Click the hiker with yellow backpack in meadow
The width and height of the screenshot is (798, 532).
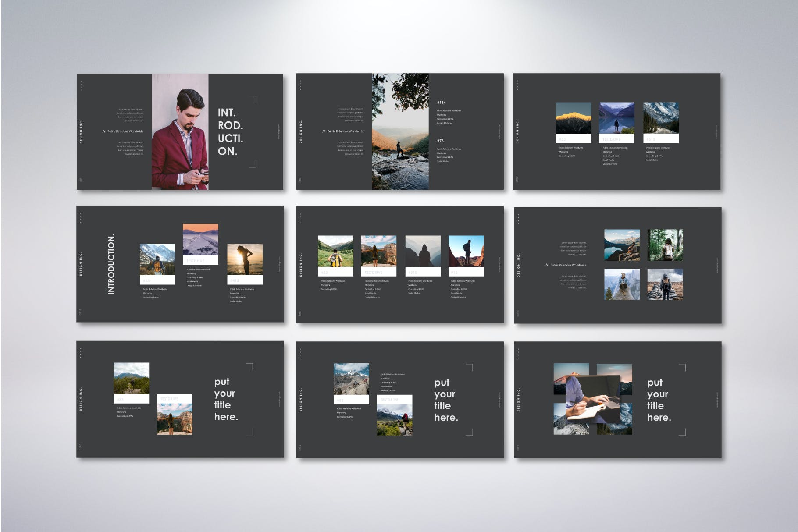point(335,251)
